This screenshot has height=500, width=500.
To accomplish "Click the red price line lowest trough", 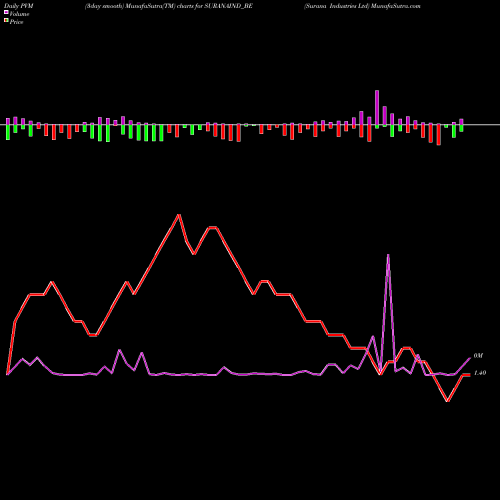I will click(448, 401).
